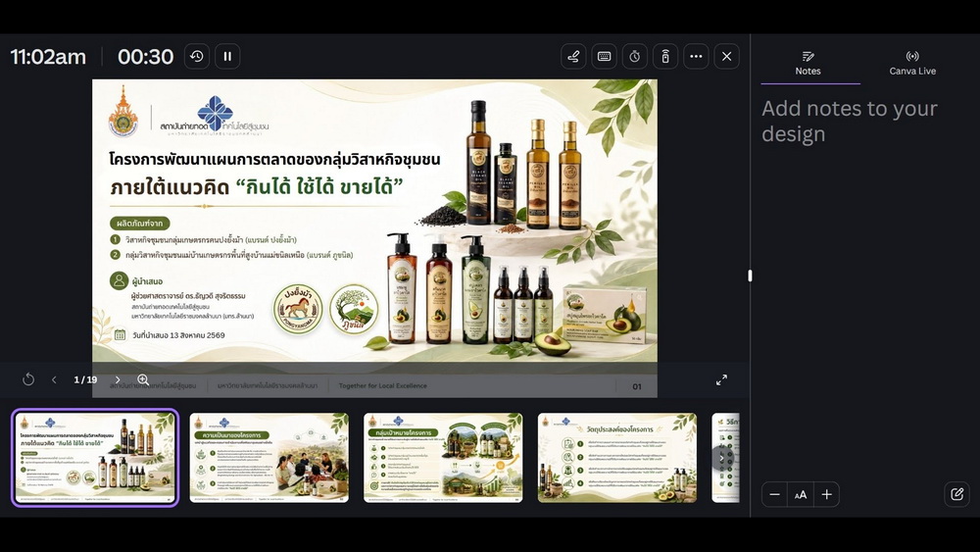The width and height of the screenshot is (980, 552).
Task: Advance to the next slide
Action: coord(117,379)
